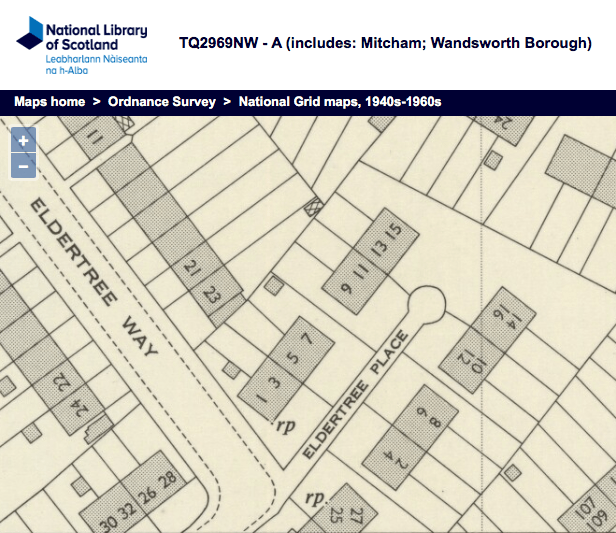Viewport: 616px width, 533px height.
Task: Go to the Maps home breadcrumb
Action: (x=49, y=102)
